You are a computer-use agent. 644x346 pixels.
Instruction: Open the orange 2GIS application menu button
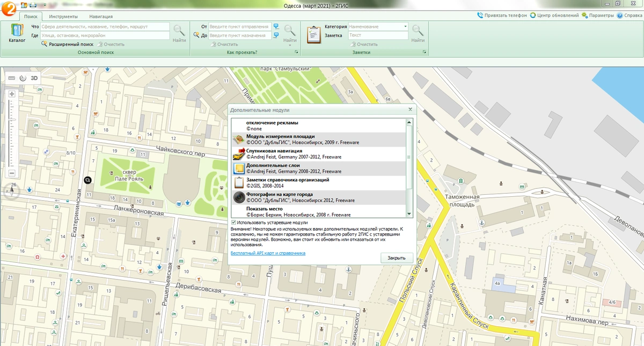[8, 10]
